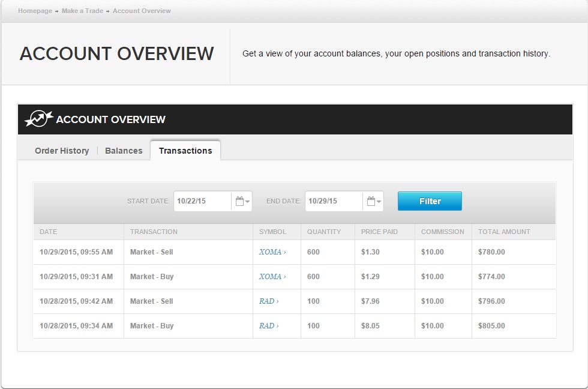Screen dimensions: 588x389
Task: Open XOMA symbol in the 09:55 AM sell row
Action: (272, 252)
